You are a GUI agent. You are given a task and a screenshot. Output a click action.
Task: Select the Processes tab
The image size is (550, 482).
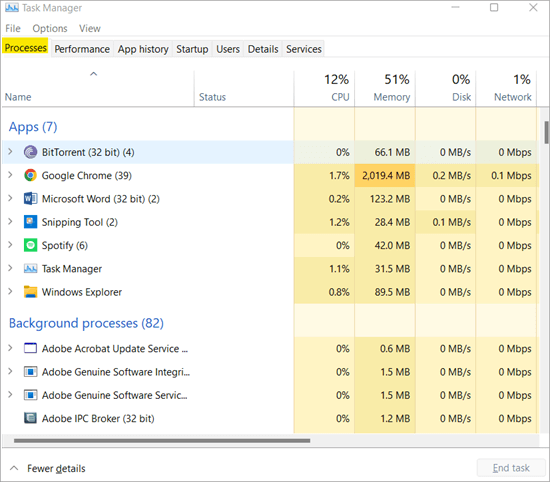26,48
